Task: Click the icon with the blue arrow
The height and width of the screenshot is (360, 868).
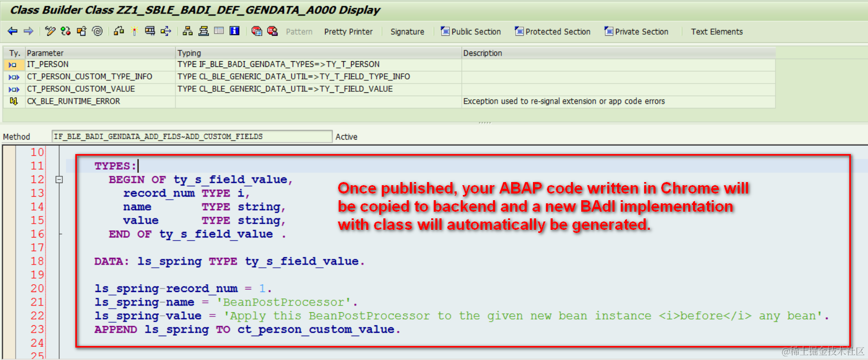Action: click(166, 31)
